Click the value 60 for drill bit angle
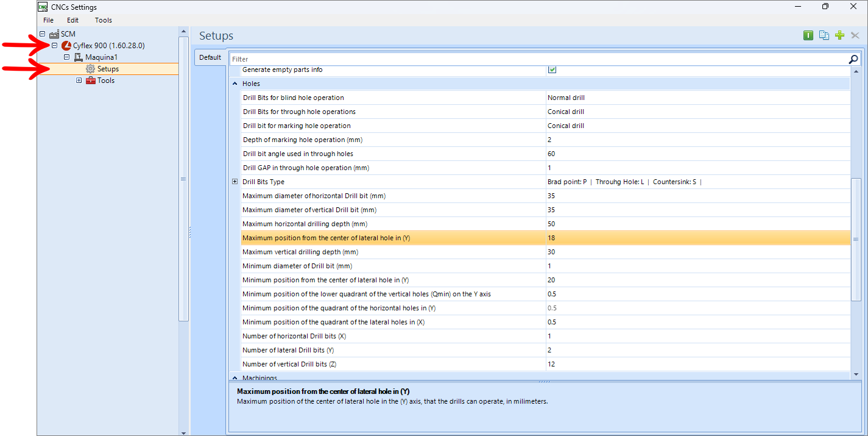The width and height of the screenshot is (868, 436). coord(551,154)
